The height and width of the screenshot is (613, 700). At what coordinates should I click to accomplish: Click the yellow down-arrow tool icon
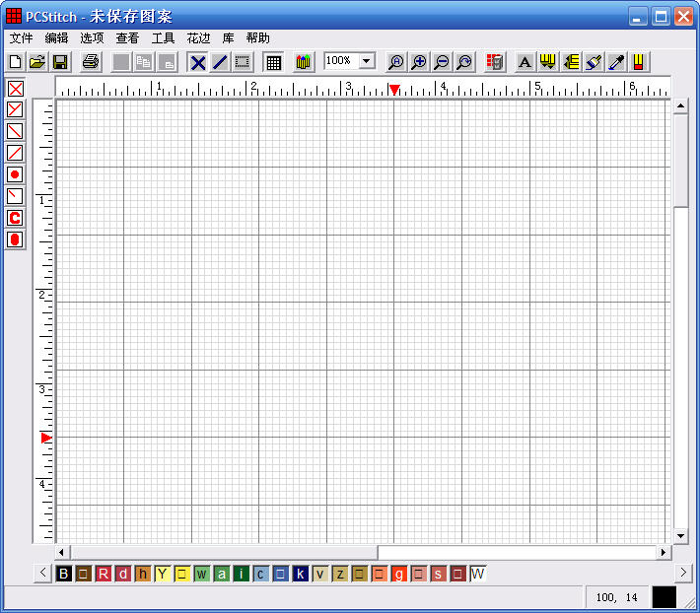coord(548,62)
